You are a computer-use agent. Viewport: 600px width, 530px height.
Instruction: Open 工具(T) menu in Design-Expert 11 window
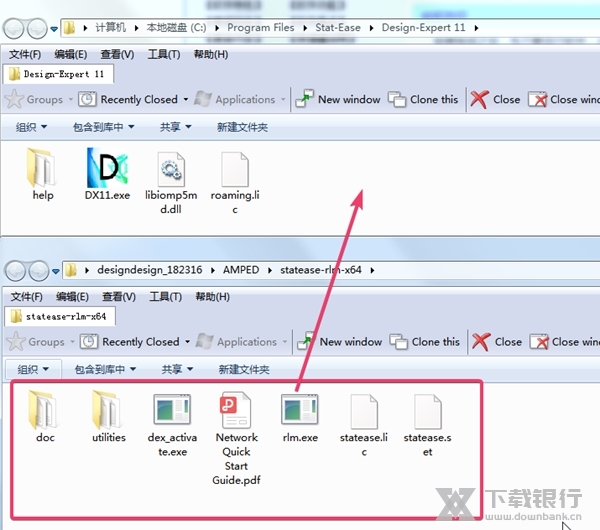pos(164,55)
